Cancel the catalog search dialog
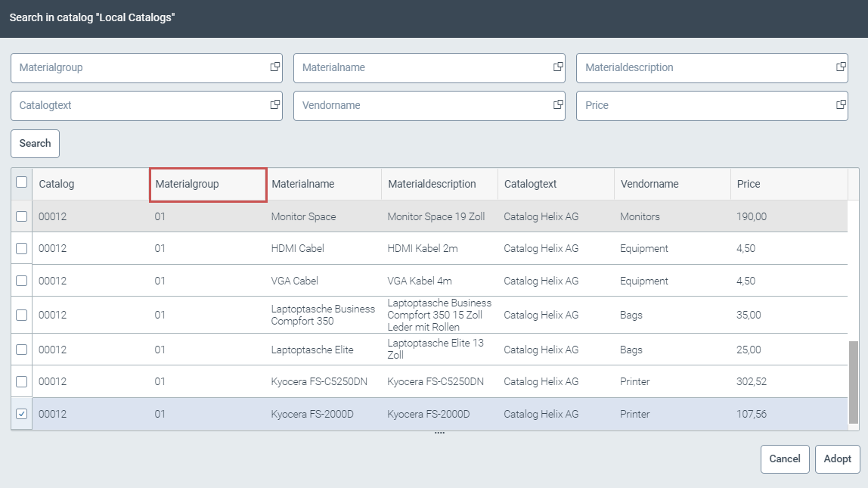 pos(784,458)
